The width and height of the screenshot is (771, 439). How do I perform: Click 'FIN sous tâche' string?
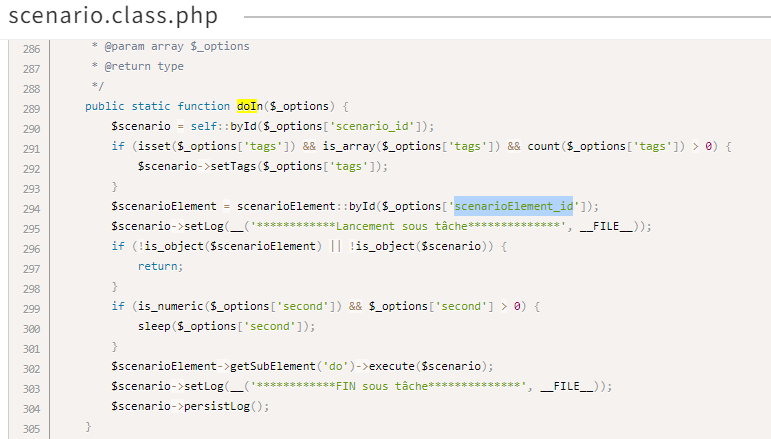pos(382,386)
